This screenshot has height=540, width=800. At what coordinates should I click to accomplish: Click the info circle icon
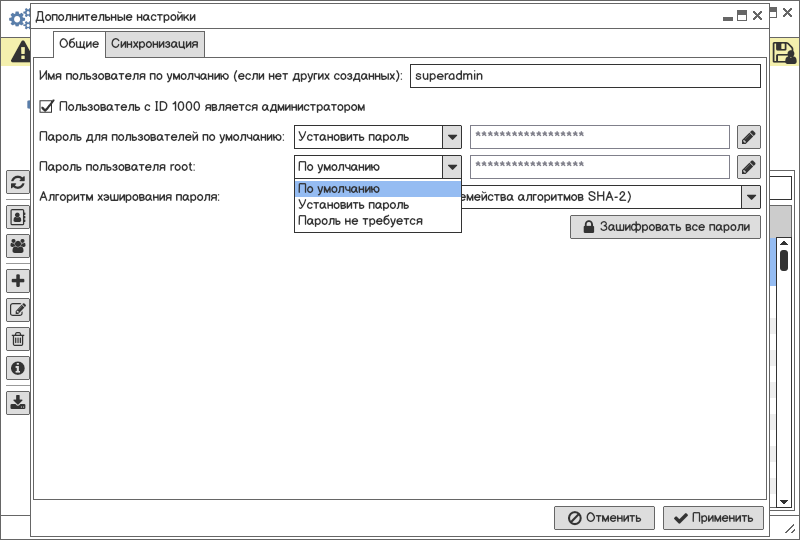(18, 368)
